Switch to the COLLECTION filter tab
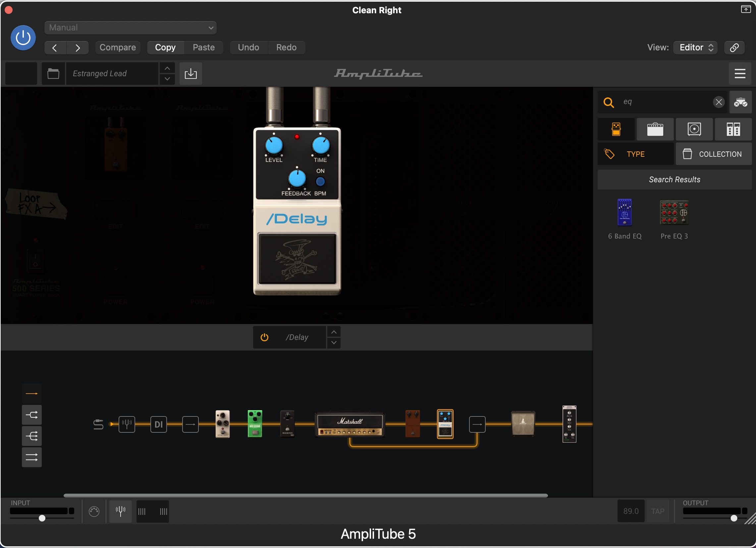The image size is (756, 548). coord(714,154)
